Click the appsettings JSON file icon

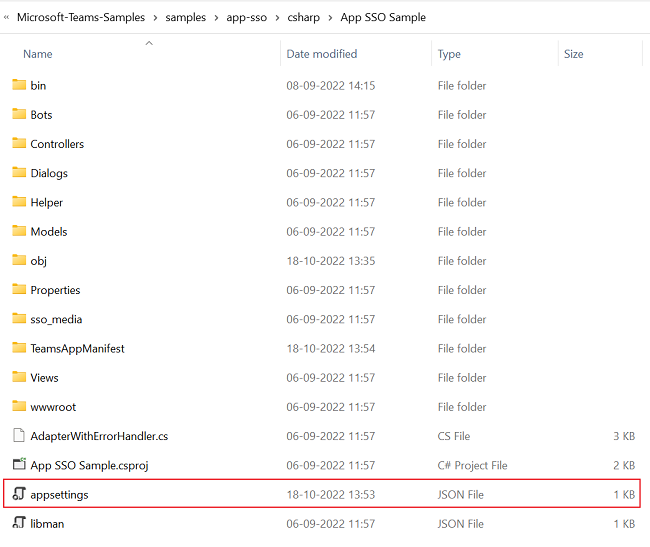tap(19, 494)
